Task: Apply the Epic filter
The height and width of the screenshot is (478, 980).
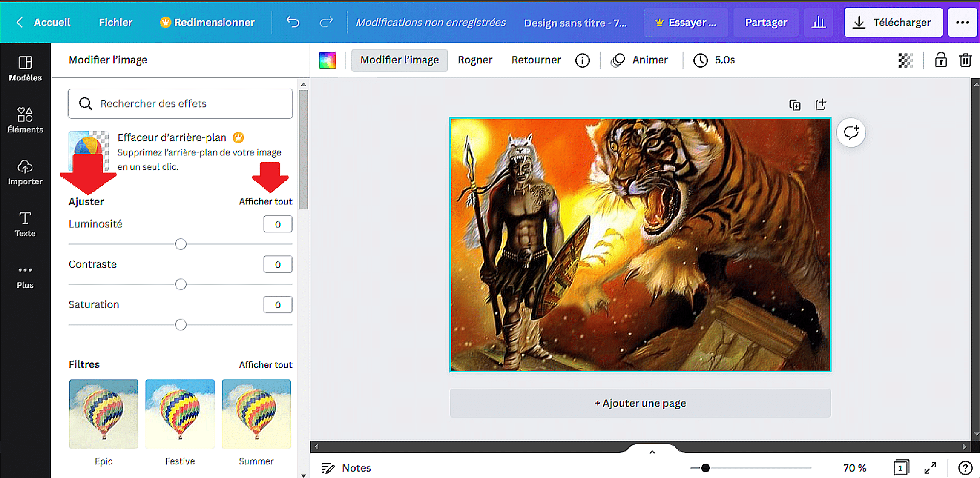Action: pos(103,414)
